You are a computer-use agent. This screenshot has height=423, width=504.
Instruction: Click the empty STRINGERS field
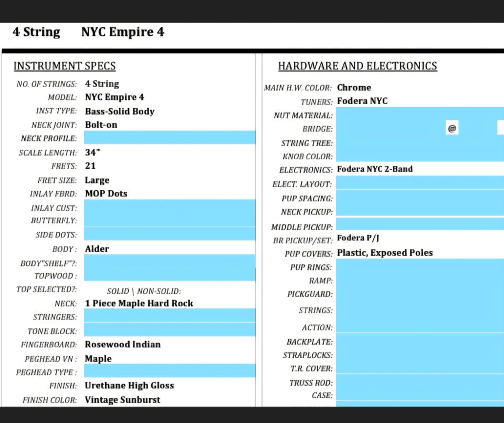point(170,316)
